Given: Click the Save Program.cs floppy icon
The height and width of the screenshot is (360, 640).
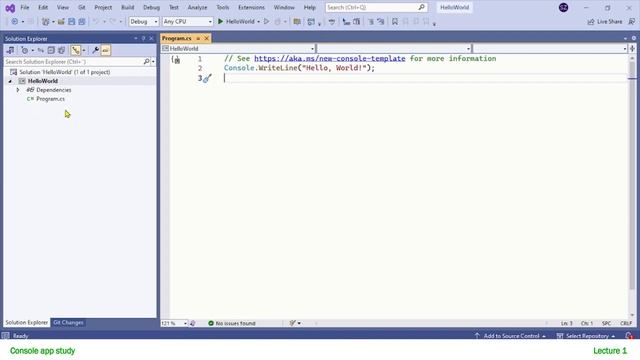Looking at the screenshot, I should coord(71,22).
